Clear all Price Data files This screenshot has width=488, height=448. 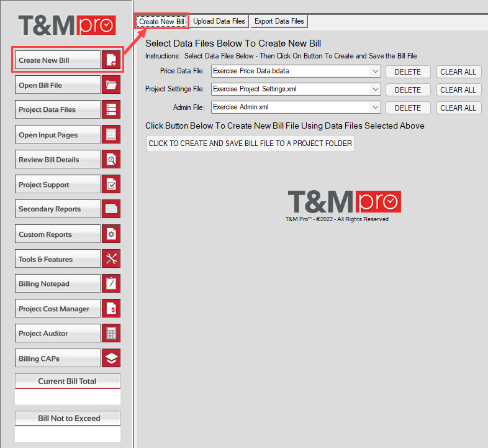point(458,71)
